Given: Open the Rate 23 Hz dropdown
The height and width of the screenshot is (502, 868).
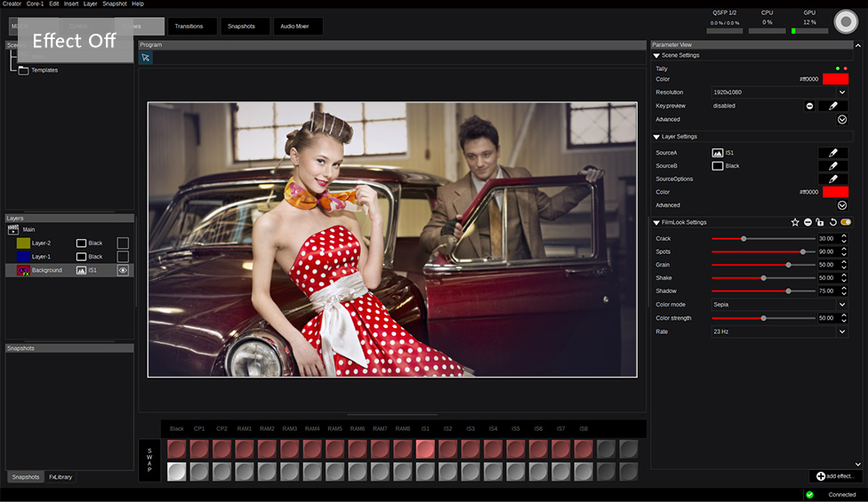Looking at the screenshot, I should coord(779,331).
